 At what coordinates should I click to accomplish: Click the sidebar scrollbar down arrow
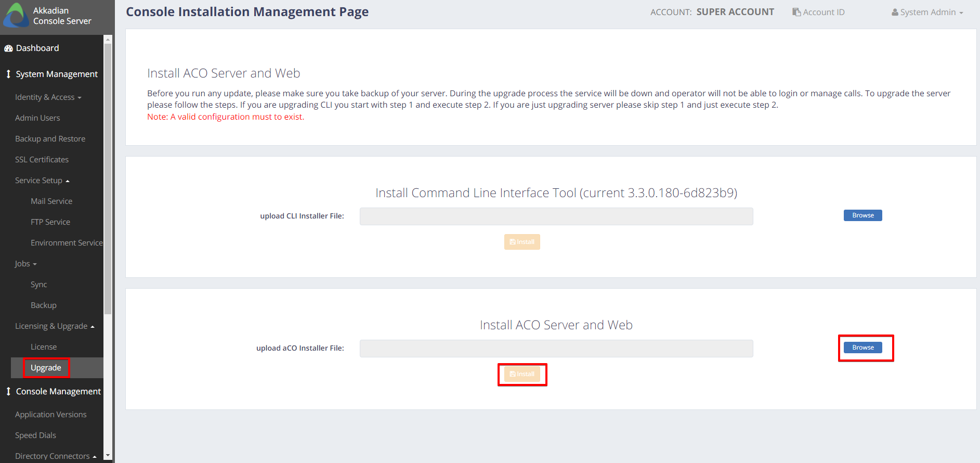click(108, 456)
